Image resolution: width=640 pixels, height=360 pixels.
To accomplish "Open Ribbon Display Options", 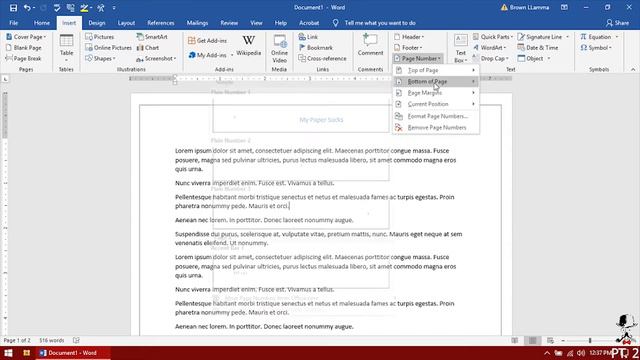I will pyautogui.click(x=564, y=7).
